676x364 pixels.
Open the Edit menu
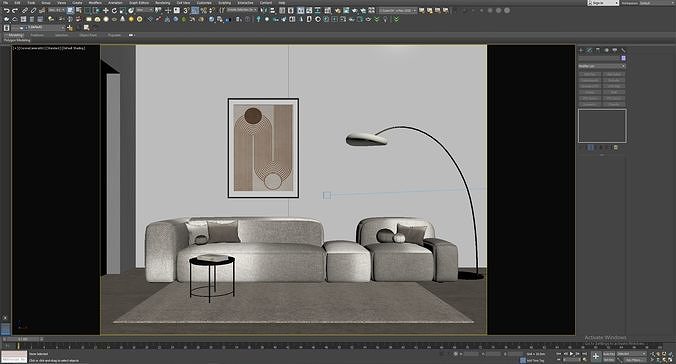pyautogui.click(x=17, y=3)
